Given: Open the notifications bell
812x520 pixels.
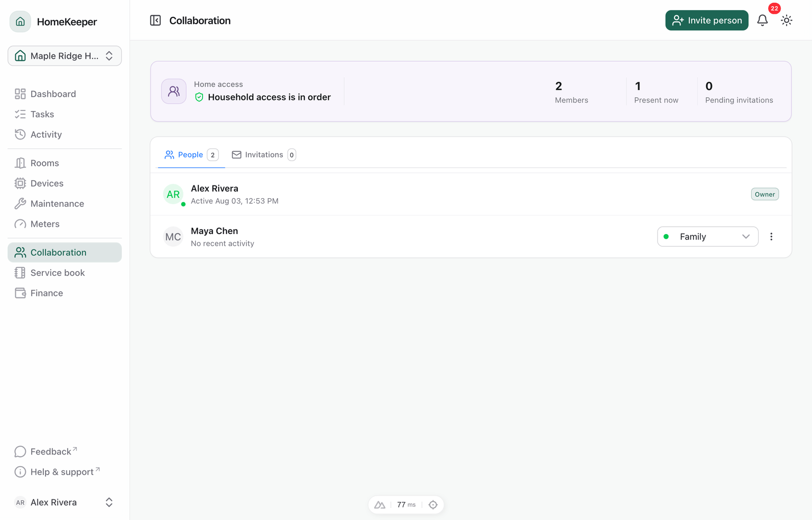Looking at the screenshot, I should tap(762, 21).
